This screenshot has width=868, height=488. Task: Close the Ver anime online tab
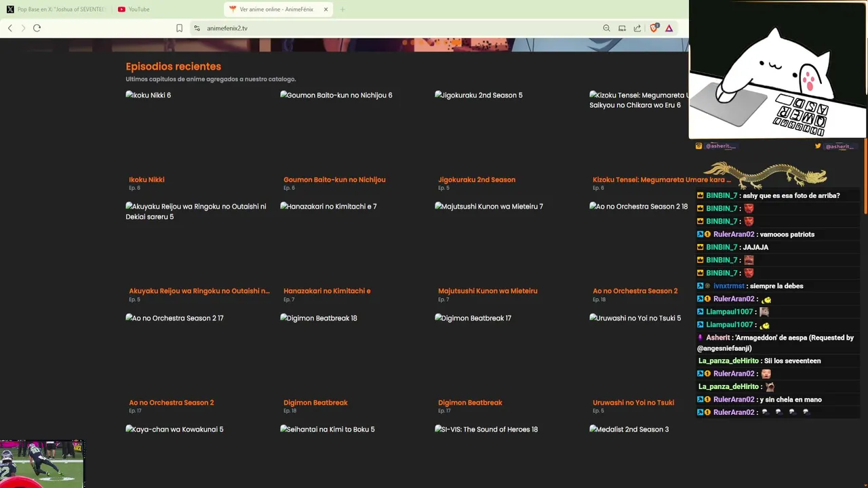click(x=325, y=9)
